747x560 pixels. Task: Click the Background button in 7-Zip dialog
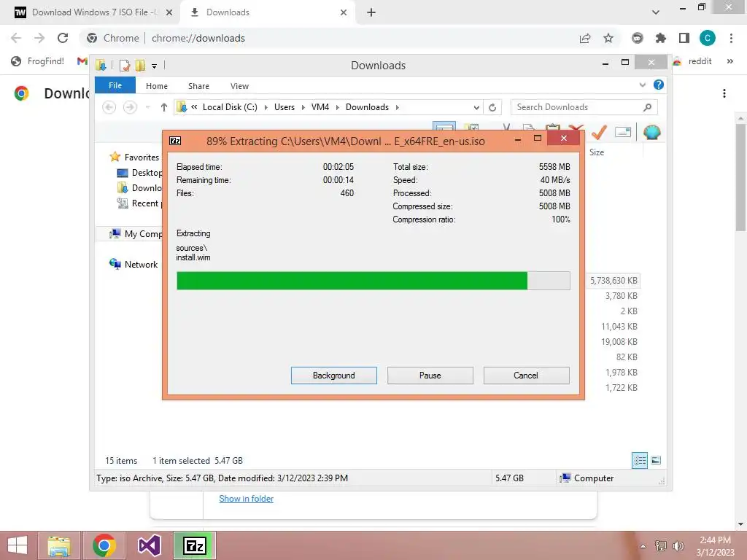coord(333,376)
